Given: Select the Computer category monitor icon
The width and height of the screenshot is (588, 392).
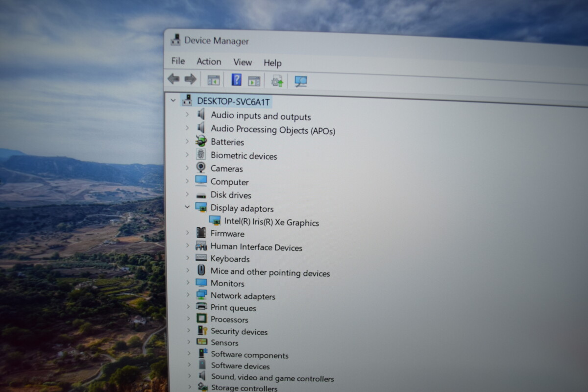Looking at the screenshot, I should coord(201,181).
